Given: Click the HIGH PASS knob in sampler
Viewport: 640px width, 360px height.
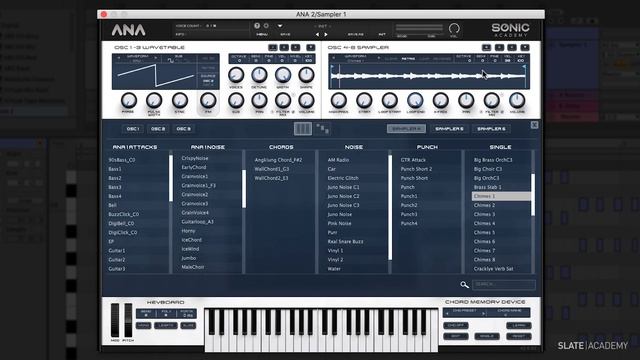Looking at the screenshot, I should point(339,100).
